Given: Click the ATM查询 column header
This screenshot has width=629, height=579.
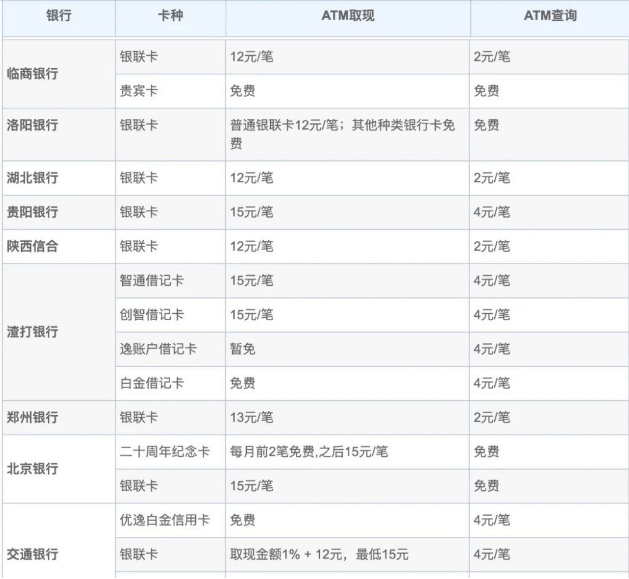Looking at the screenshot, I should click(x=550, y=16).
